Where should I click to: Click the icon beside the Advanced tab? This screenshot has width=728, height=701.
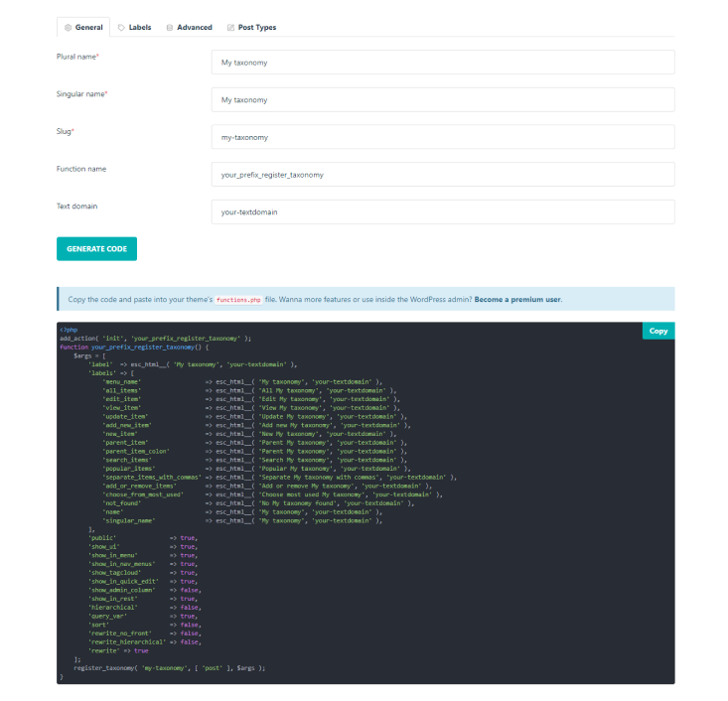(170, 28)
